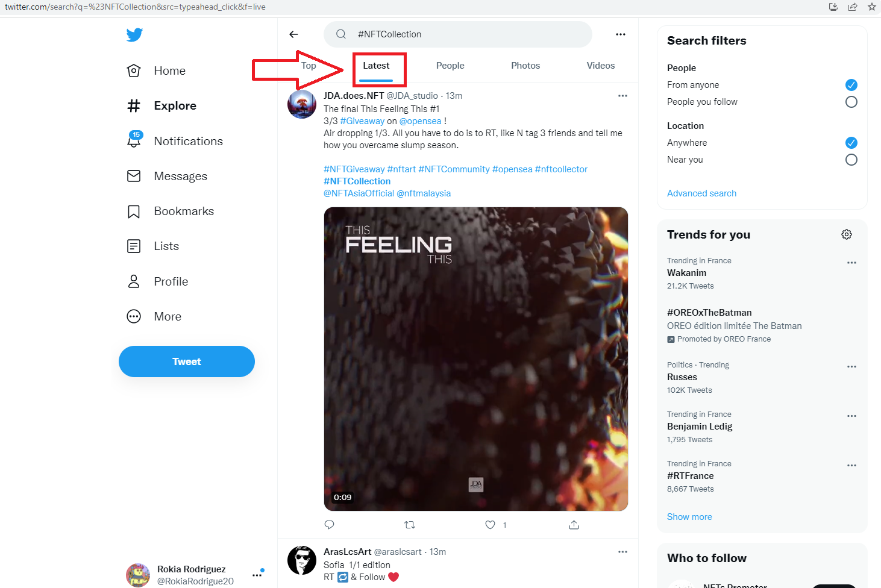This screenshot has height=588, width=881.
Task: Click the retweet icon under JDA's tweet
Action: [x=410, y=525]
